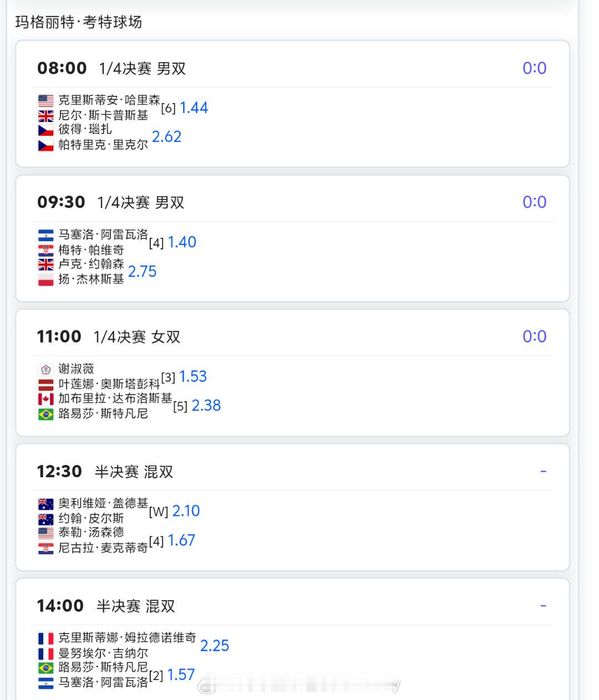Click the Australian flag beside 奥利维娅·盖德基
The image size is (599, 700).
point(46,504)
